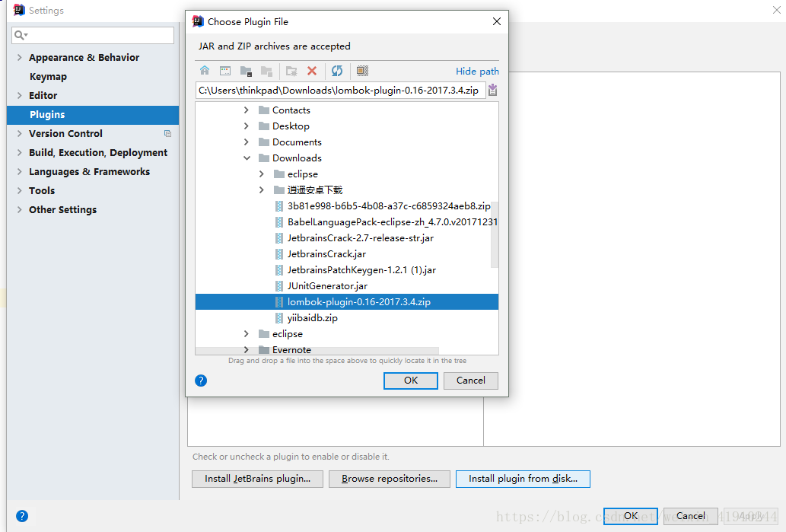Click Cancel in Settings window
This screenshot has width=786, height=532.
[691, 516]
